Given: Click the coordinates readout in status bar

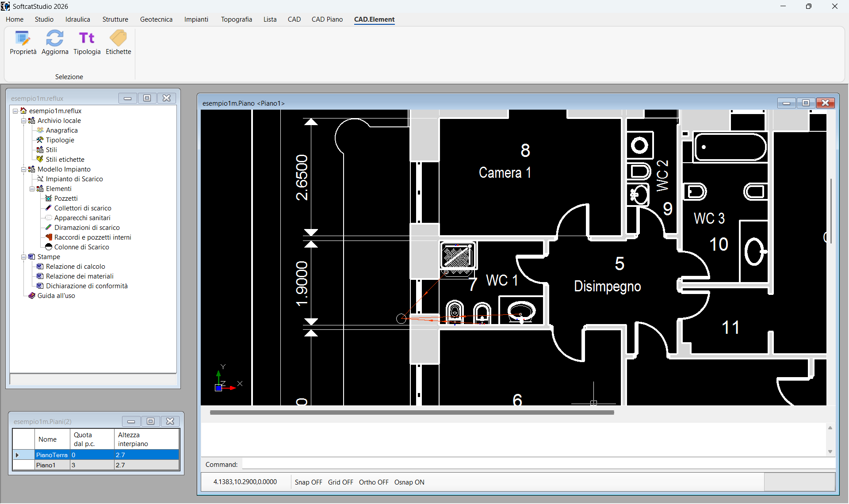Looking at the screenshot, I should click(245, 482).
